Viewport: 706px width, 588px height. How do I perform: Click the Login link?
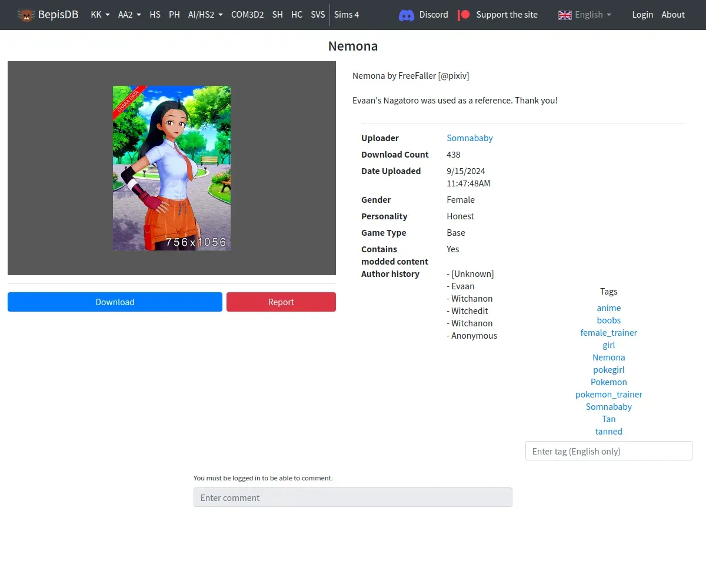(642, 15)
